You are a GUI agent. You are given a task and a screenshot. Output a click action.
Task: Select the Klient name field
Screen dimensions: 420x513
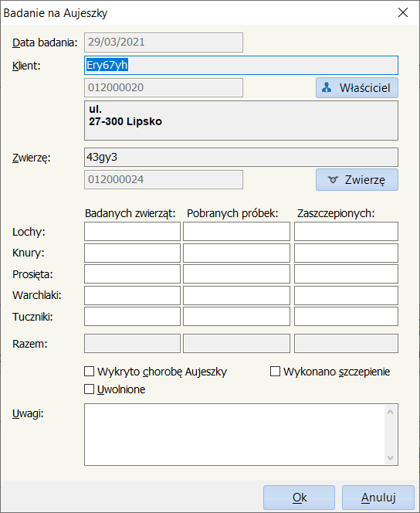(241, 65)
